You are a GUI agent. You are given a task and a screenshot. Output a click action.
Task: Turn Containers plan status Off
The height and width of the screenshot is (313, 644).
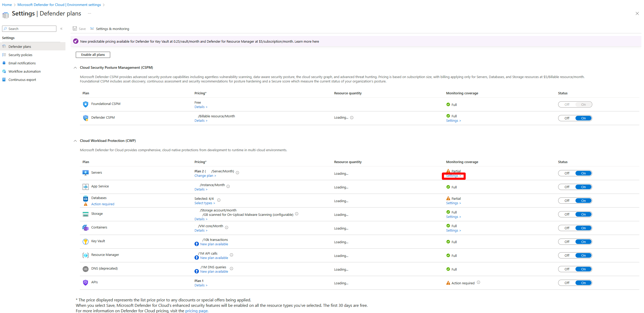pyautogui.click(x=567, y=228)
